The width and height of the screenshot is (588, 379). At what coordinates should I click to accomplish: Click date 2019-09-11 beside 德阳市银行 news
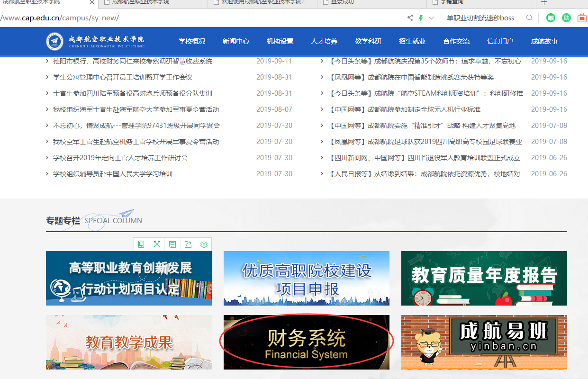click(274, 61)
